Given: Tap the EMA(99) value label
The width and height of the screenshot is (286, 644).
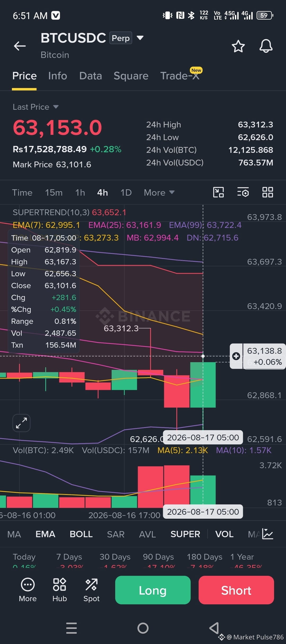Looking at the screenshot, I should pyautogui.click(x=205, y=225).
